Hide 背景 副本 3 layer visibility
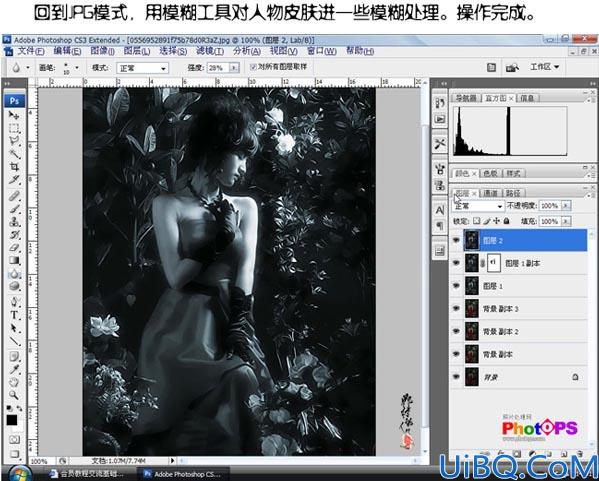This screenshot has width=599, height=481. (x=456, y=308)
